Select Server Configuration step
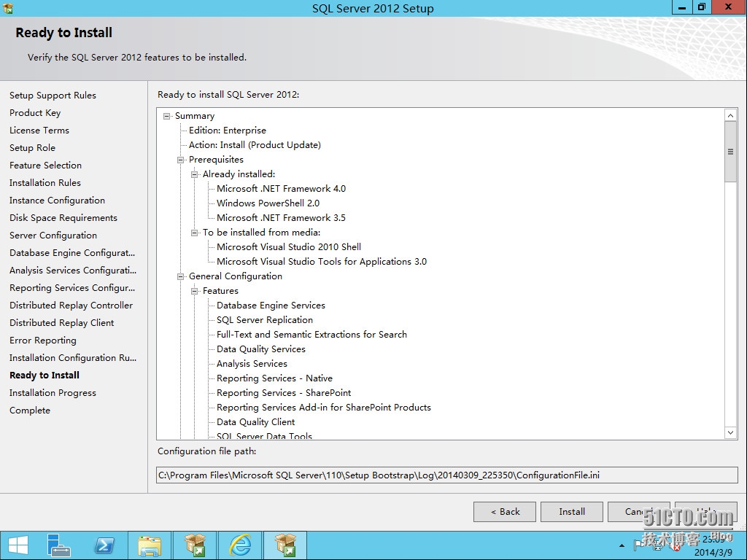The image size is (747, 560). click(53, 236)
